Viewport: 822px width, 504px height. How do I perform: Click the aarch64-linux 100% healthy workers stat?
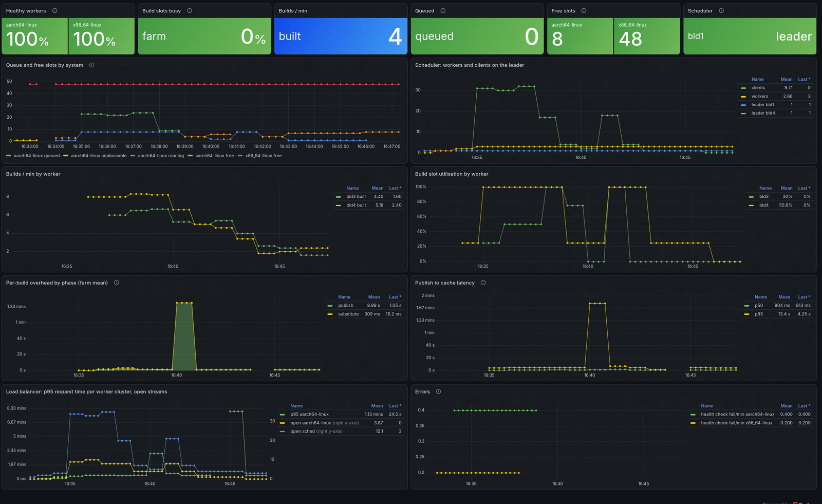click(x=35, y=36)
